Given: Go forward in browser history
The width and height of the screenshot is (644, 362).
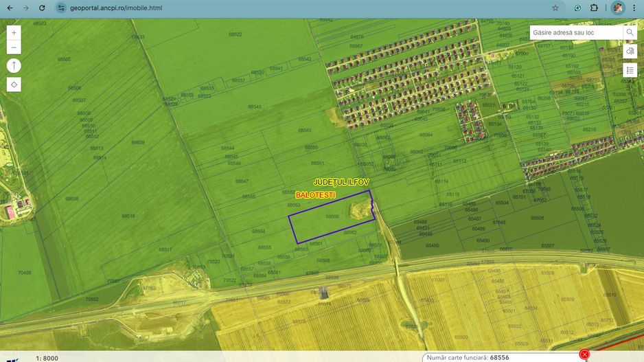Looking at the screenshot, I should pyautogui.click(x=26, y=8).
